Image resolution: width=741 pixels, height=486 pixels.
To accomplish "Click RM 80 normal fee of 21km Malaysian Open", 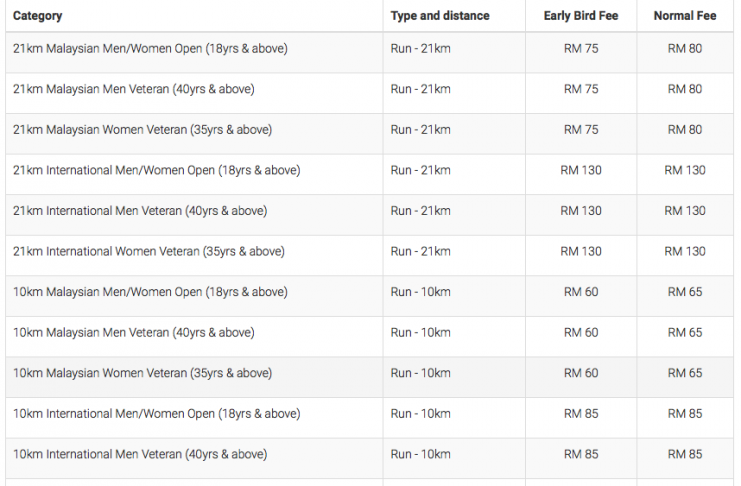I will click(685, 49).
